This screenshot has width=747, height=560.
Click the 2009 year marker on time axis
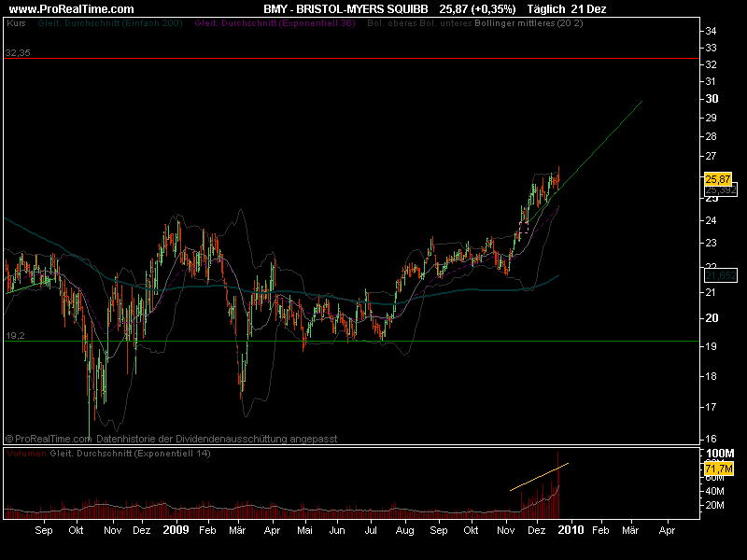pos(176,529)
